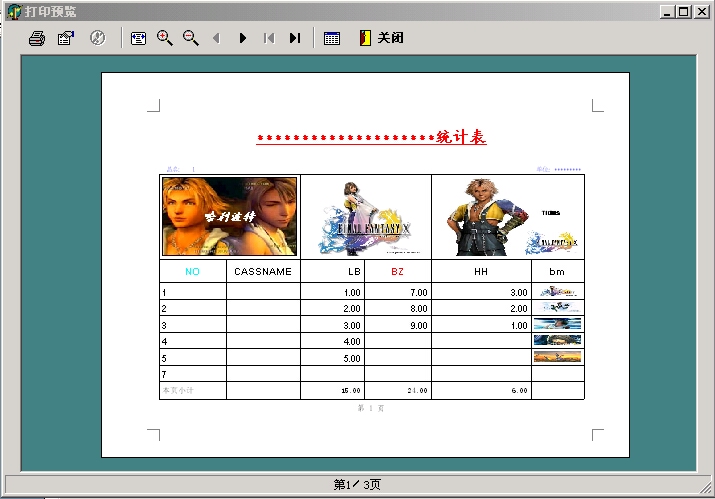Jump to the first page
Image resolution: width=715 pixels, height=499 pixels.
tap(269, 38)
